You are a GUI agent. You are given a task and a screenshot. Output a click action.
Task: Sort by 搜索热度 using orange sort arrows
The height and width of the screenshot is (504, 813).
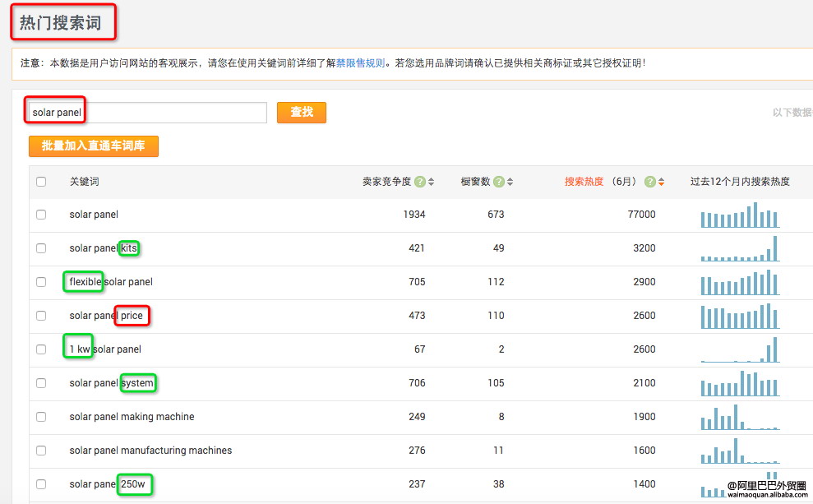tap(662, 182)
